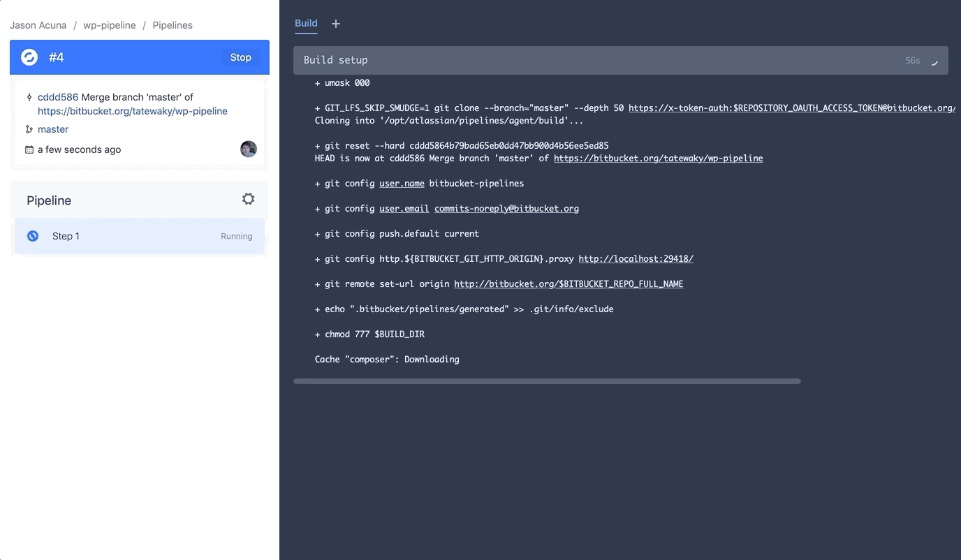Open the x-token-auth clone URL in the log
Viewport: 961px width, 560px height.
click(791, 108)
